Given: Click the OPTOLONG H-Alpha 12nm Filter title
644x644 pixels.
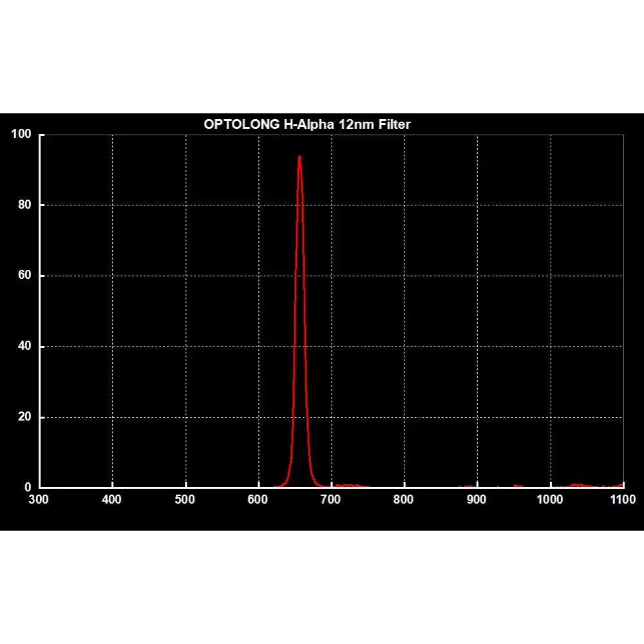Looking at the screenshot, I should click(x=308, y=125).
